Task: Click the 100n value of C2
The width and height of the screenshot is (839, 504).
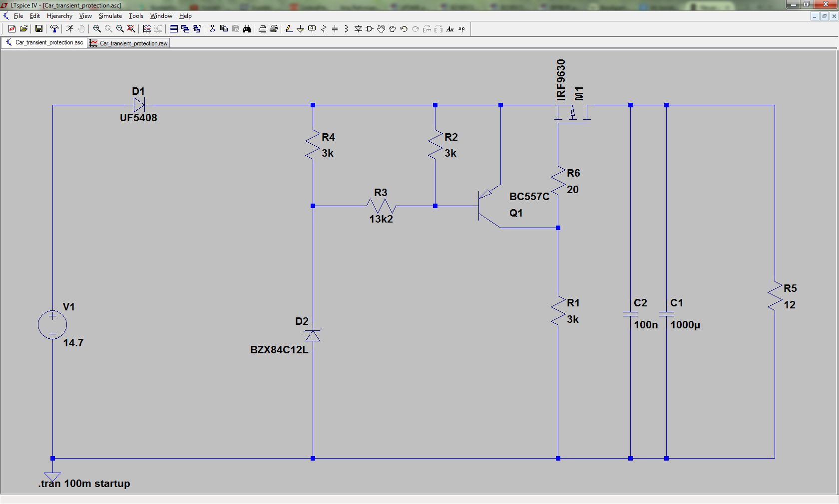Action: (646, 325)
